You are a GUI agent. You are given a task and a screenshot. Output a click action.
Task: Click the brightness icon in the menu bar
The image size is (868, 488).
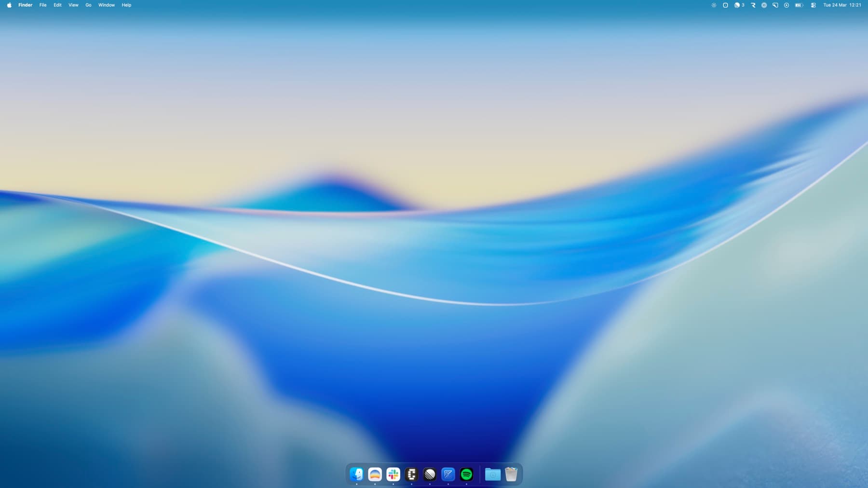click(714, 5)
